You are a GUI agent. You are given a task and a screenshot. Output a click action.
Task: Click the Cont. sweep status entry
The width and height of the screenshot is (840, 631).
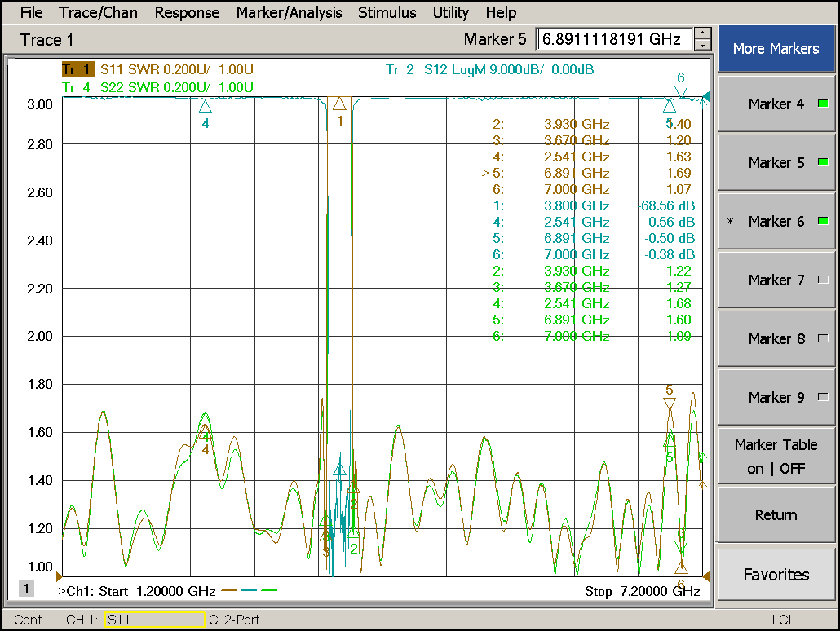(29, 620)
